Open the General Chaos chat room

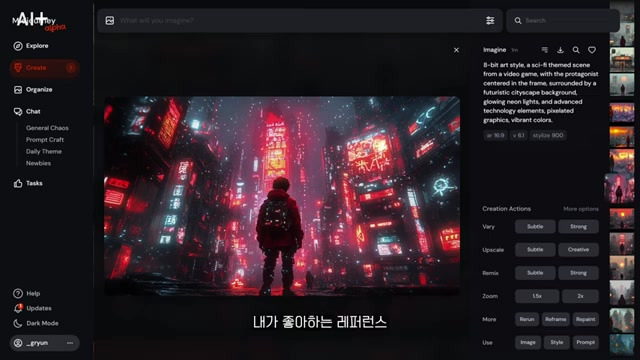click(x=47, y=128)
